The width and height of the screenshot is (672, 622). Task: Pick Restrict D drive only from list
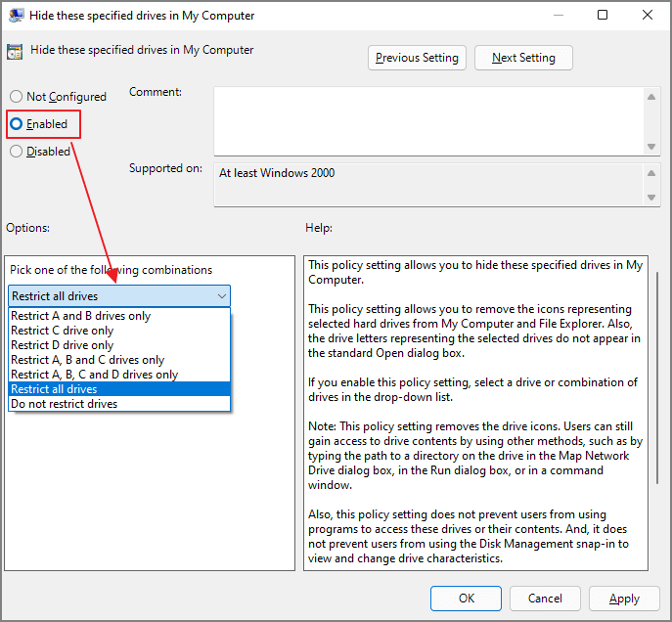coord(63,345)
